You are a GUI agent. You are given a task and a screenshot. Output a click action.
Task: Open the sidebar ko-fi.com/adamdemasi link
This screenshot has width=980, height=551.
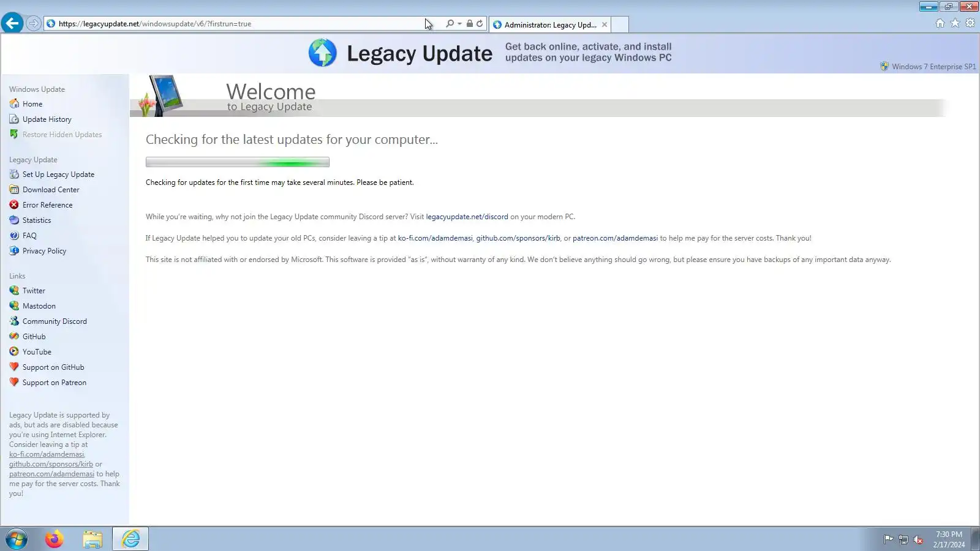47,454
